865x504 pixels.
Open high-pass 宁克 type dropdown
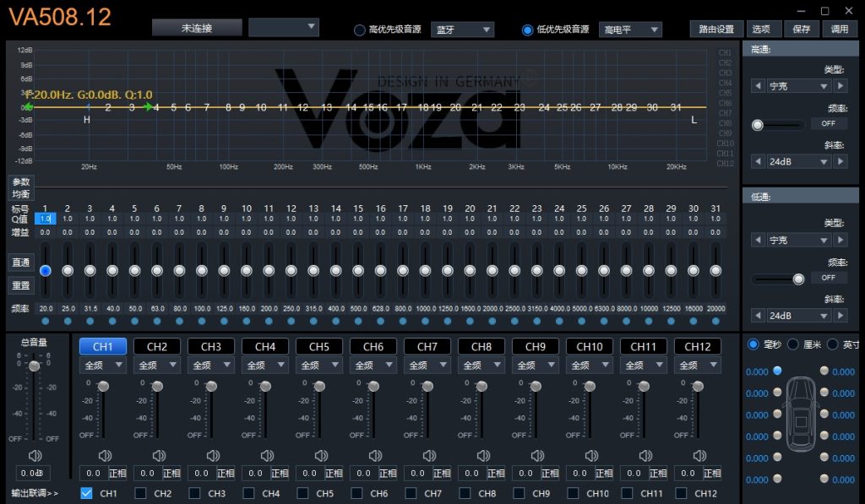pyautogui.click(x=799, y=86)
